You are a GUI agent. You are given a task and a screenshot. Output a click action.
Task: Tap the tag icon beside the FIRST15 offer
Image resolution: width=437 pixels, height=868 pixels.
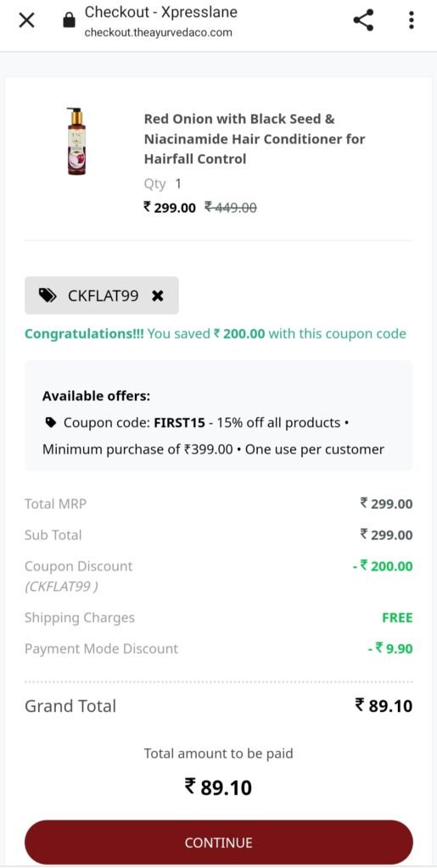click(50, 423)
